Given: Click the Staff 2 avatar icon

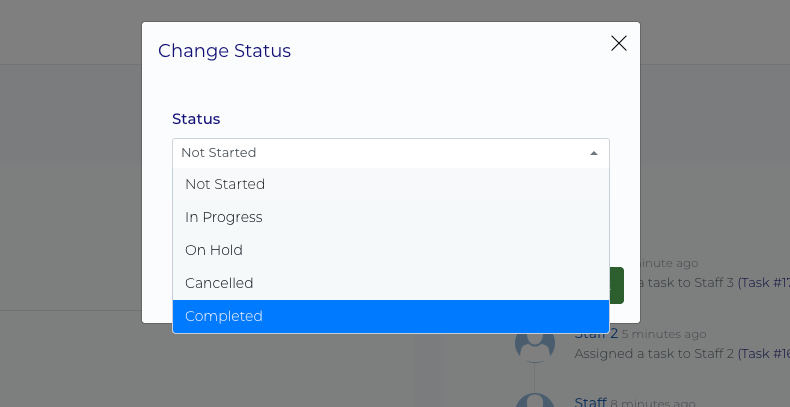Looking at the screenshot, I should [535, 344].
